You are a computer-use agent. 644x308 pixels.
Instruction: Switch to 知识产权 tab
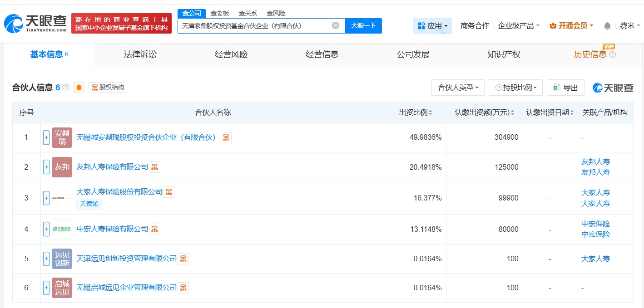[x=504, y=55]
